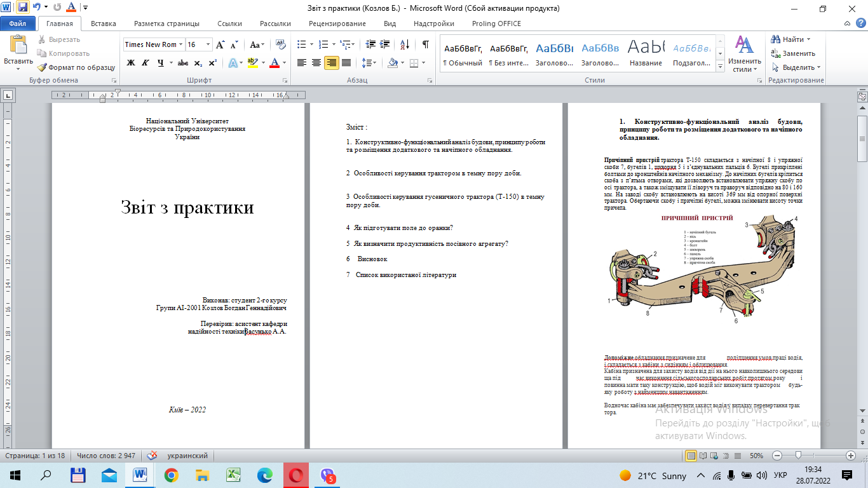This screenshot has height=488, width=868.
Task: Click the language indicator украинский
Action: (x=187, y=456)
